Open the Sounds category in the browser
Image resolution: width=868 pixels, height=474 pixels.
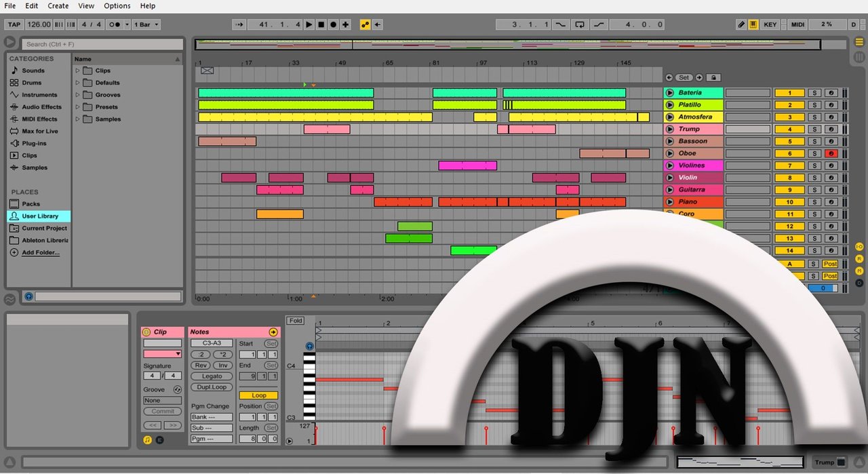[33, 71]
